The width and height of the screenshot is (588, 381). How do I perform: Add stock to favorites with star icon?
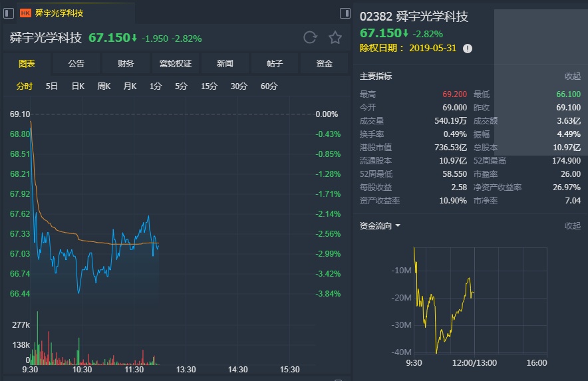(335, 37)
